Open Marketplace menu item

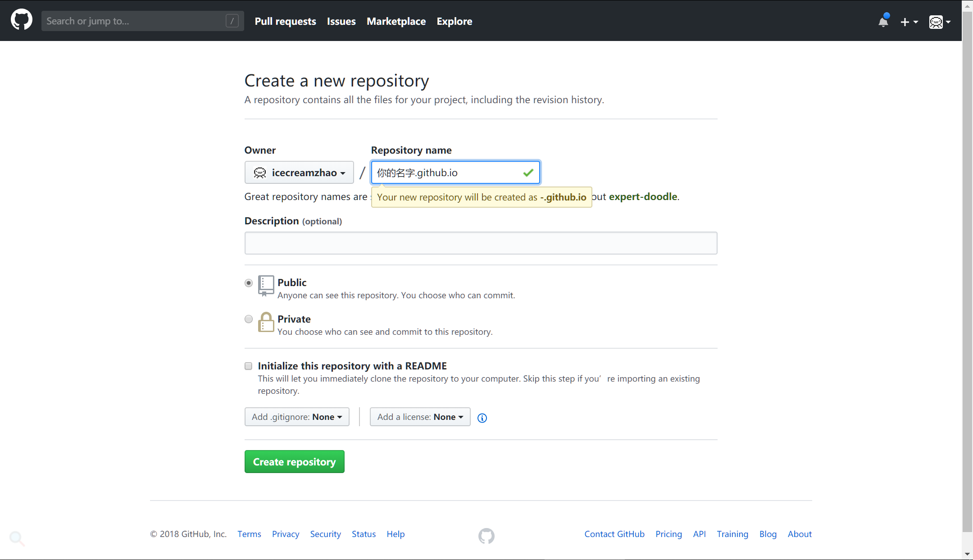pyautogui.click(x=396, y=21)
